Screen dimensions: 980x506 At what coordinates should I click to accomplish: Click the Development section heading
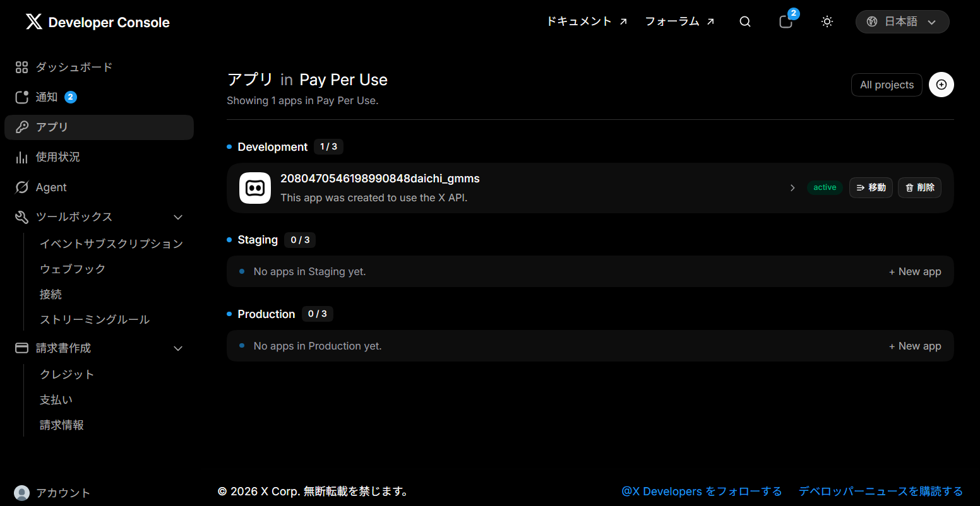click(x=273, y=147)
